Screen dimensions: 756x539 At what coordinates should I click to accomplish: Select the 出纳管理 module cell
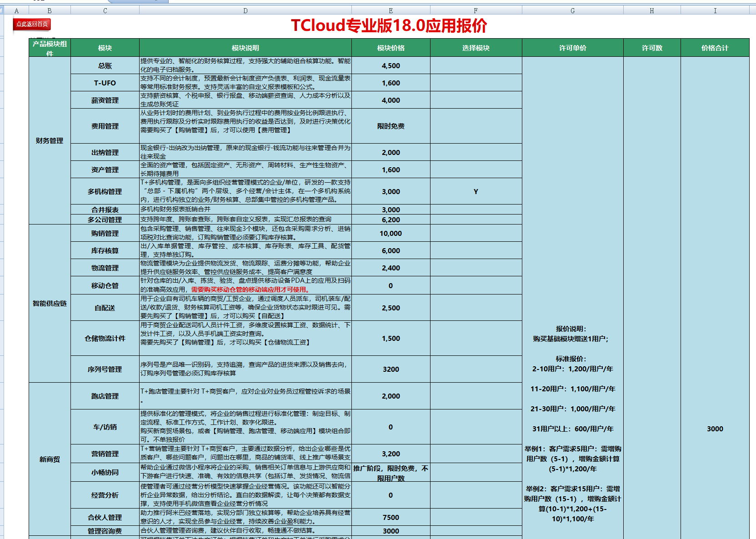105,152
